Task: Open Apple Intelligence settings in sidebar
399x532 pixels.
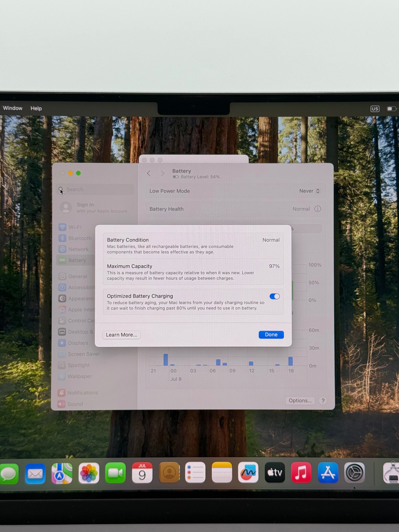Action: [76, 310]
